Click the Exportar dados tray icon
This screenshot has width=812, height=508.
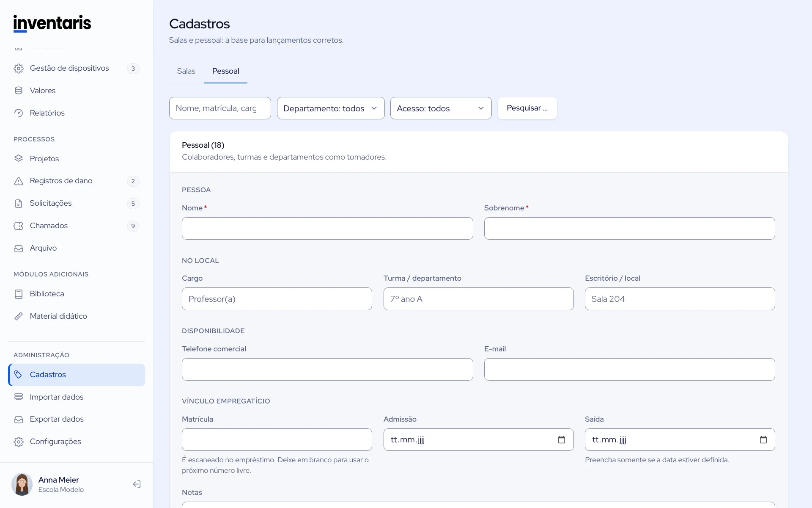click(x=19, y=420)
